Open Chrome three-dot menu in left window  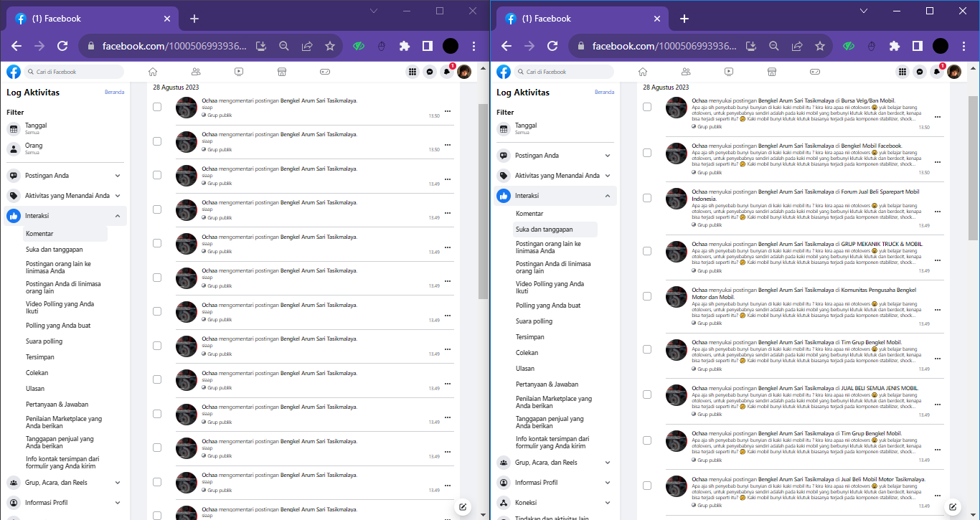(x=474, y=46)
